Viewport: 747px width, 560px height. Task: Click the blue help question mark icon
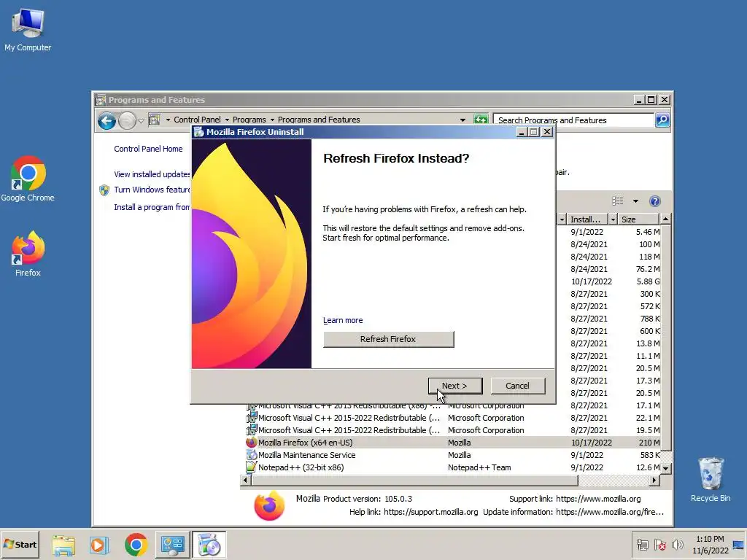pyautogui.click(x=655, y=201)
